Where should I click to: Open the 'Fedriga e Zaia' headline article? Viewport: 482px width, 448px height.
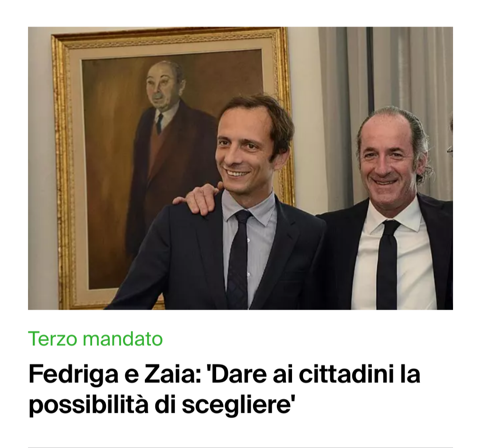click(x=224, y=389)
